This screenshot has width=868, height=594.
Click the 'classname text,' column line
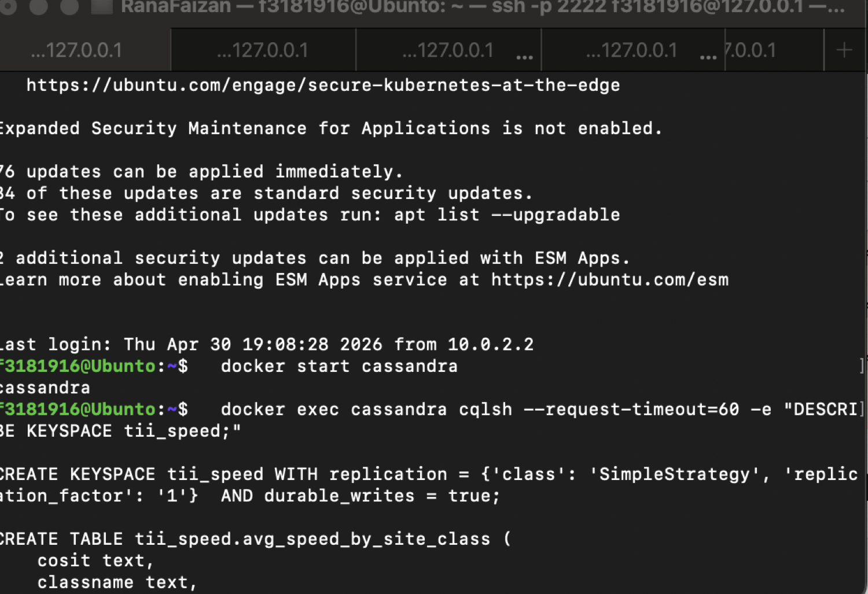pyautogui.click(x=117, y=582)
